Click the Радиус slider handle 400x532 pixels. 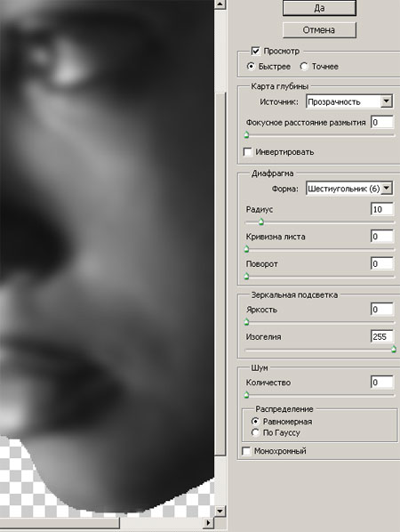[261, 222]
